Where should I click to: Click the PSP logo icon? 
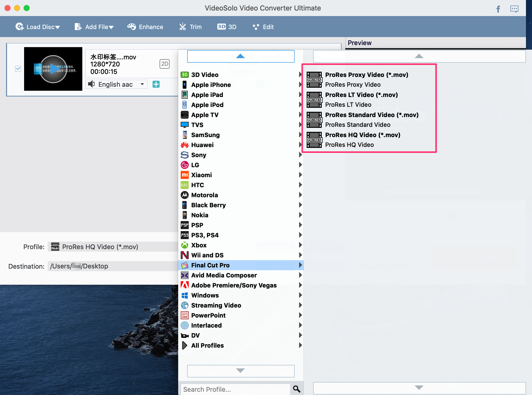click(x=185, y=225)
